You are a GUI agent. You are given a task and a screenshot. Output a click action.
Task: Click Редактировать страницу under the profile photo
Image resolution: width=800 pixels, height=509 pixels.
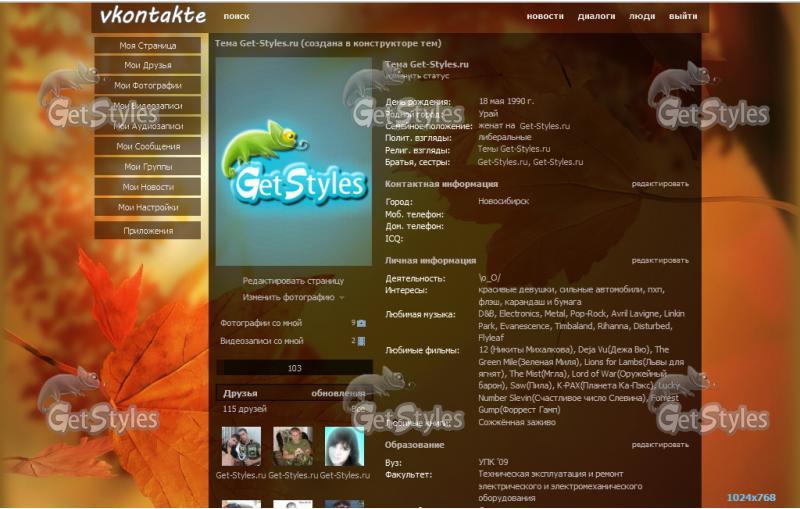pos(293,281)
